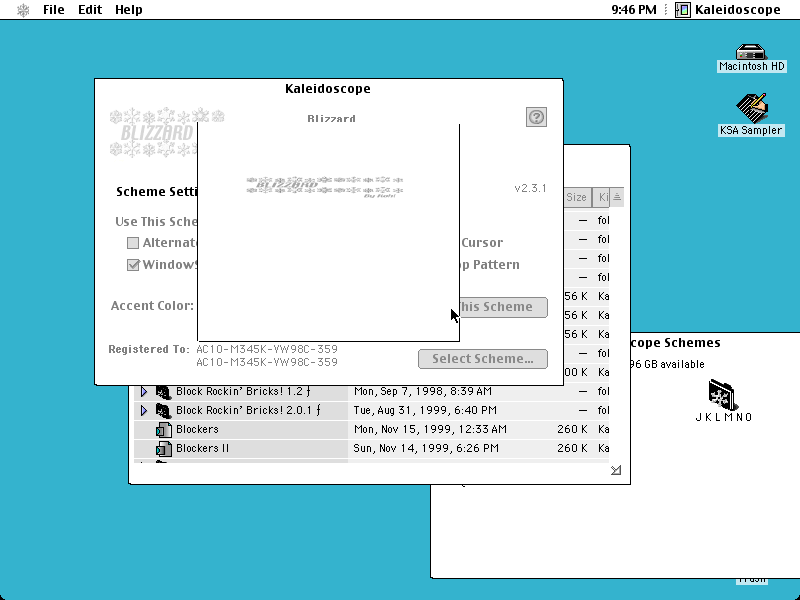Click the Blockers II file name

pyautogui.click(x=203, y=448)
